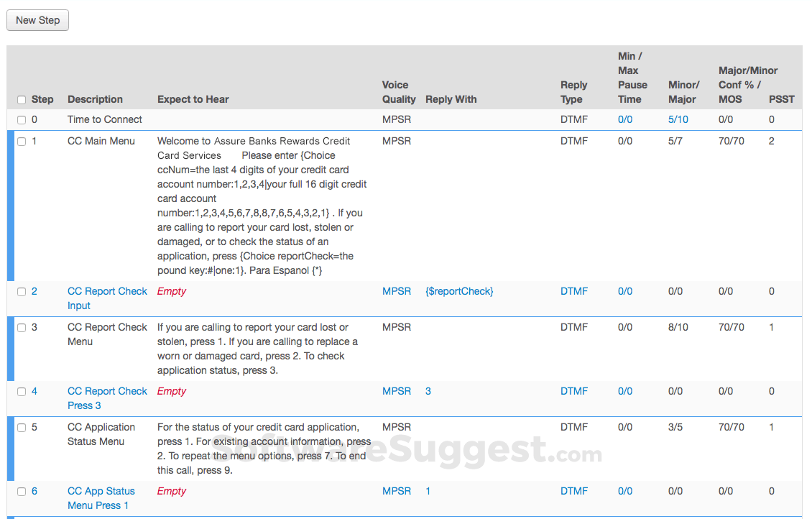Click the New Step button
Viewport: 812px width, 519px height.
click(37, 20)
